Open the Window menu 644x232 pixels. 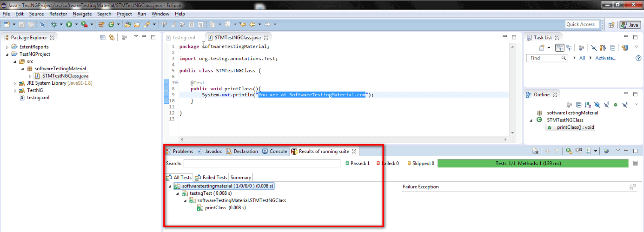coord(160,14)
